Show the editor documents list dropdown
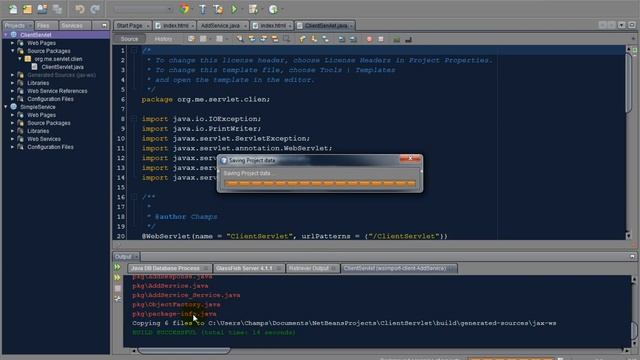 [621, 25]
